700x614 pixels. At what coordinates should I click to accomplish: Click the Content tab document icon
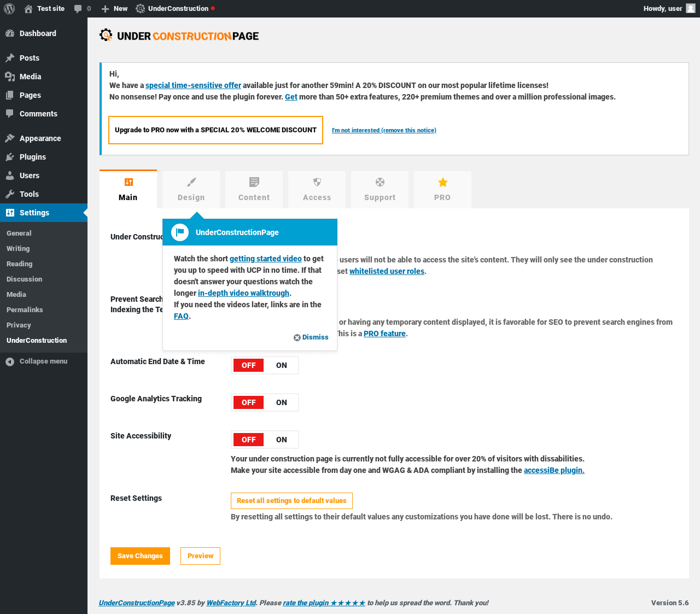254,182
